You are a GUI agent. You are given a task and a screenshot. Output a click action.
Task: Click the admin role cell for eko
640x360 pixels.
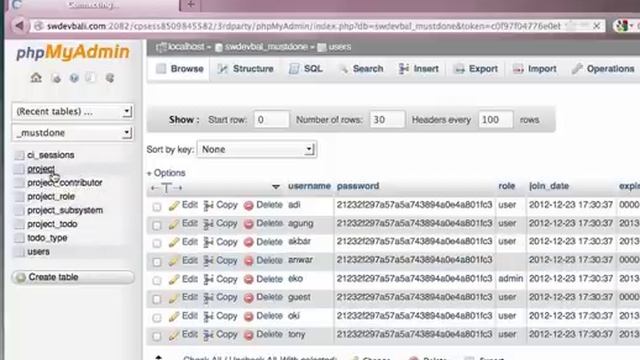pyautogui.click(x=511, y=279)
